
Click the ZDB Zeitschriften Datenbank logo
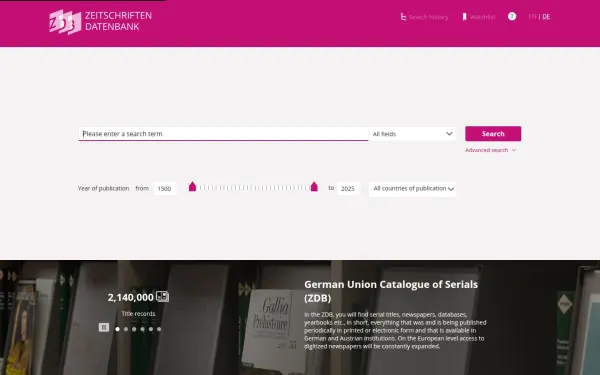[100, 22]
